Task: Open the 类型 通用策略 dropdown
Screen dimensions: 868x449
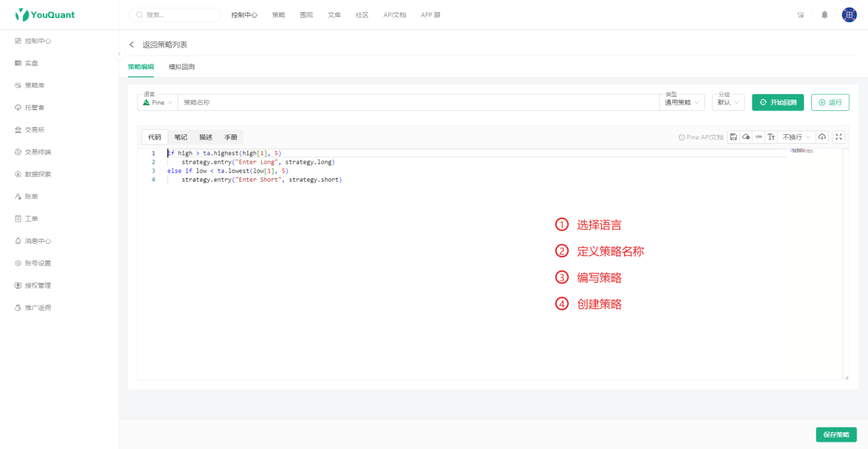Action: coord(682,102)
